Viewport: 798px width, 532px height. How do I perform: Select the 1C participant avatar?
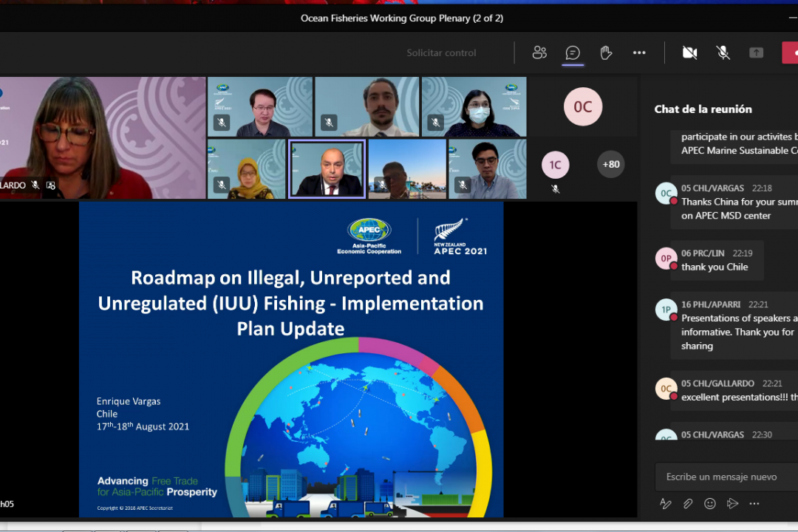pyautogui.click(x=555, y=165)
